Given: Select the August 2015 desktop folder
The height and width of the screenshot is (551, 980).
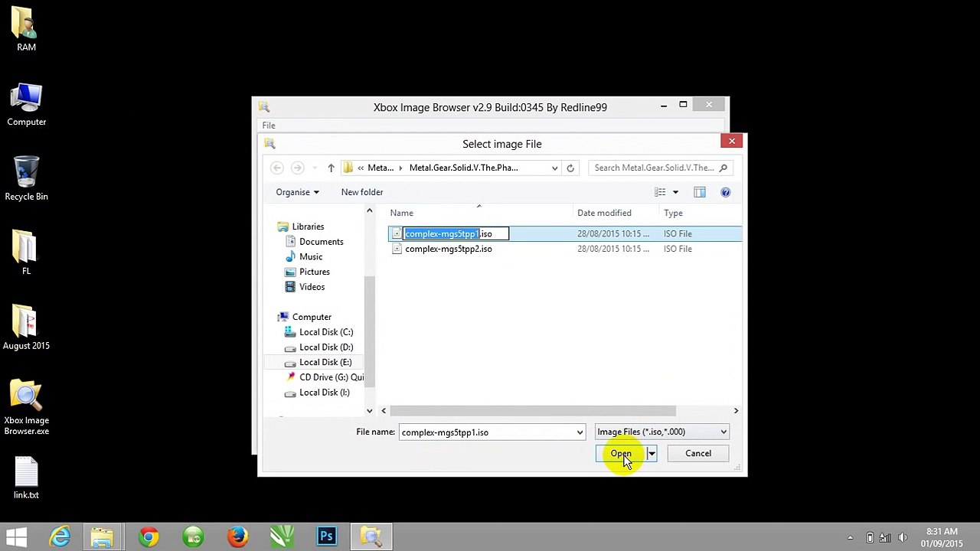Looking at the screenshot, I should click(x=26, y=328).
